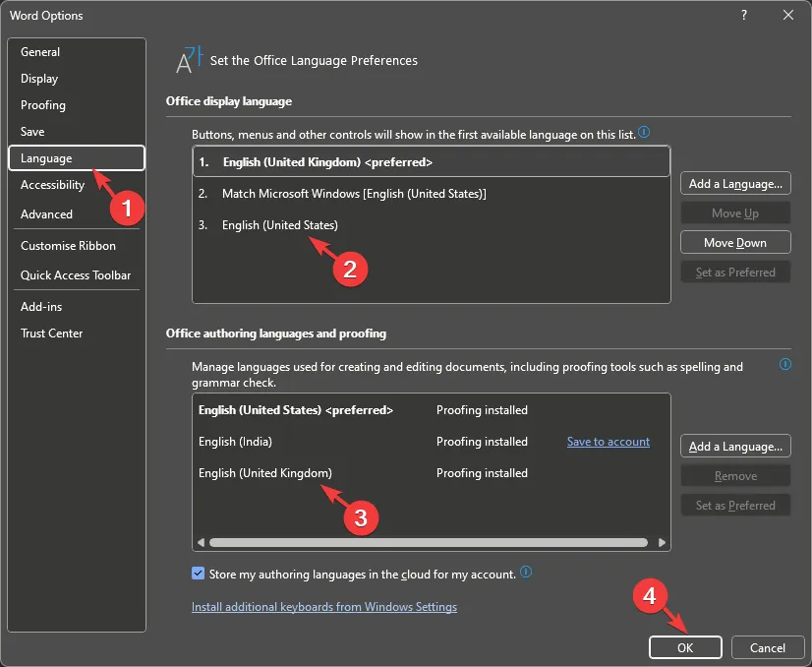Click the Move Up button
Screen dimensions: 812x667
click(x=735, y=213)
